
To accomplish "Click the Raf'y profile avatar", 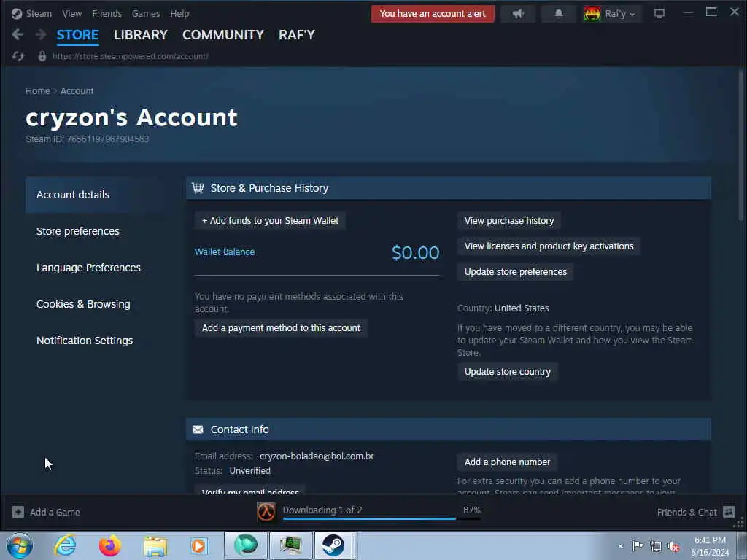I will point(592,14).
